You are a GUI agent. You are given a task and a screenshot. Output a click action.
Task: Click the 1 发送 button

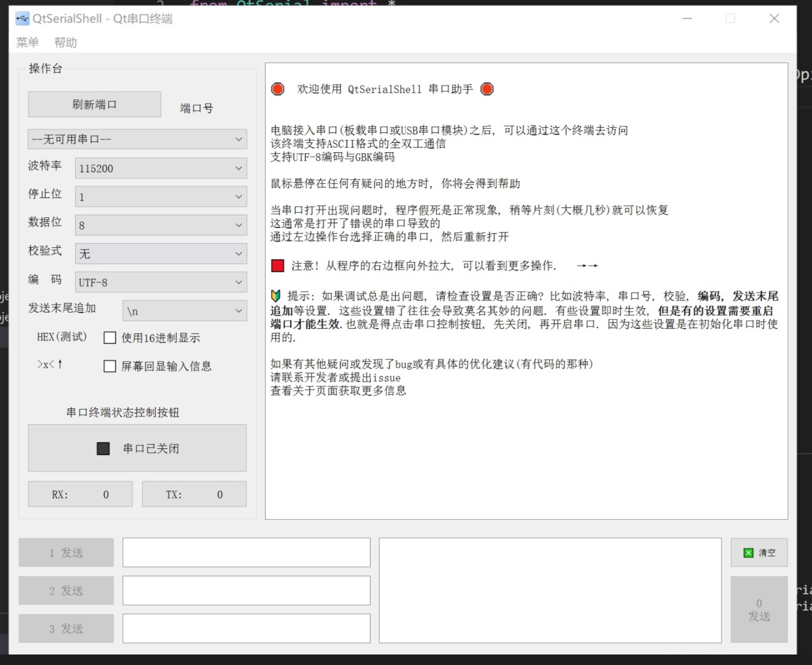(66, 553)
